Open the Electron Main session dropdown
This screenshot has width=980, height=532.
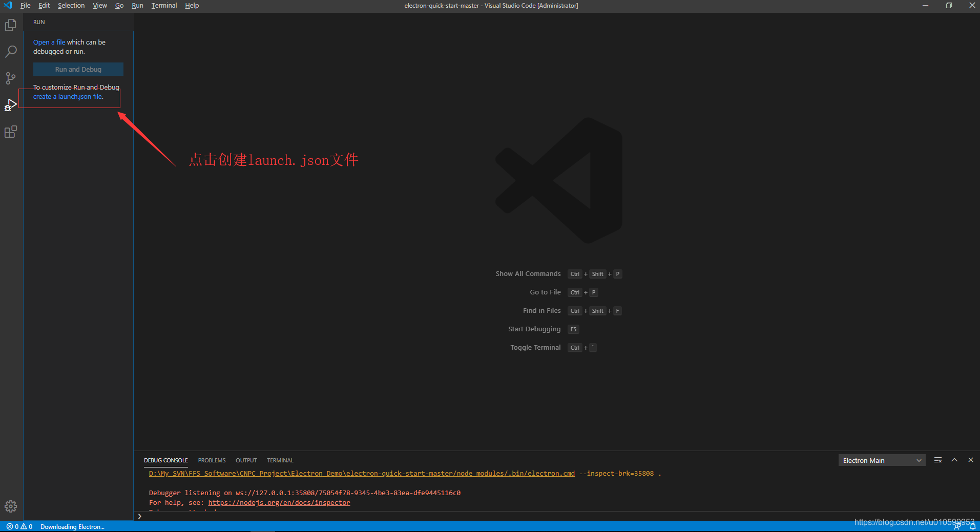[x=882, y=460]
